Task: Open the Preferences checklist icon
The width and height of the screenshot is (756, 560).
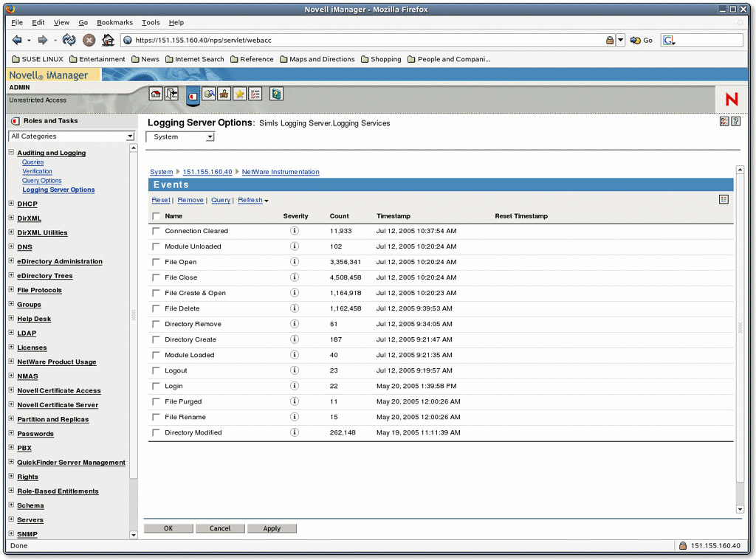Action: (255, 94)
